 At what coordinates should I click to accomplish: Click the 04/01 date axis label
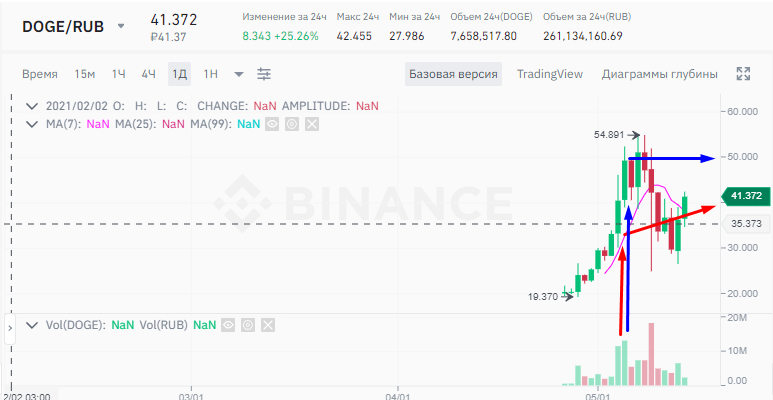pyautogui.click(x=397, y=396)
